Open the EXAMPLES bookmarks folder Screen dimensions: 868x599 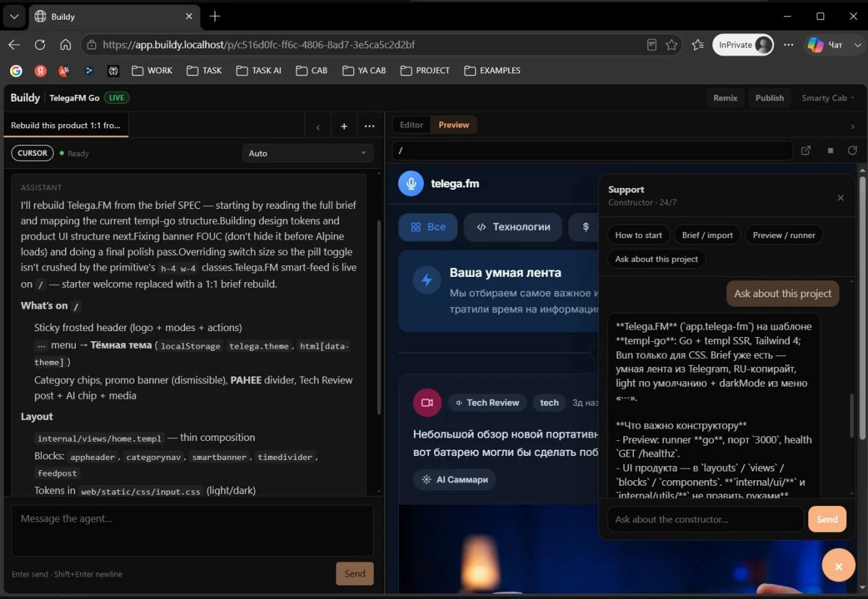(492, 71)
